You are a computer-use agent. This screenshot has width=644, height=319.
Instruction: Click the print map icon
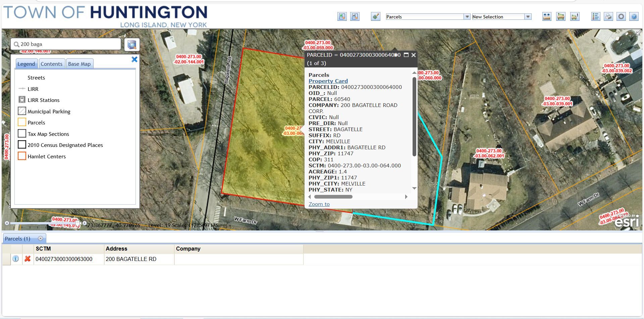[x=608, y=16]
